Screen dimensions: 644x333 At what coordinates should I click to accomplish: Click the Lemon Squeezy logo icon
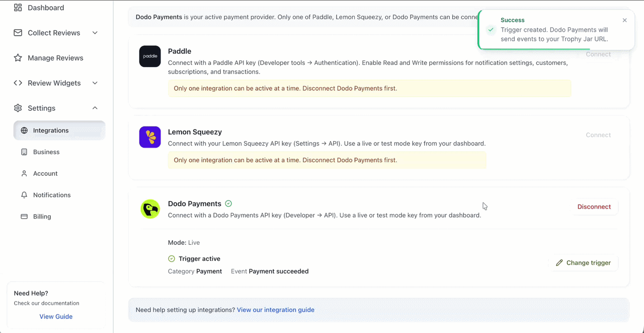[x=150, y=137]
